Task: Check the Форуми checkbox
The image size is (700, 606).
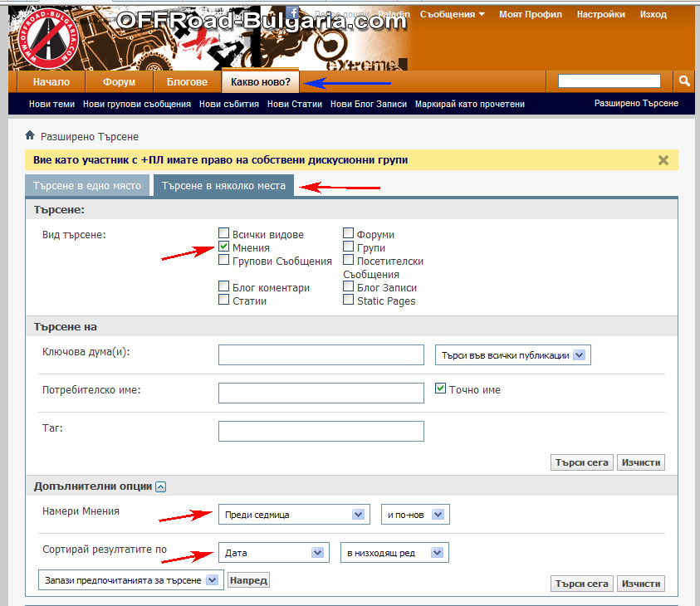Action: (x=348, y=233)
